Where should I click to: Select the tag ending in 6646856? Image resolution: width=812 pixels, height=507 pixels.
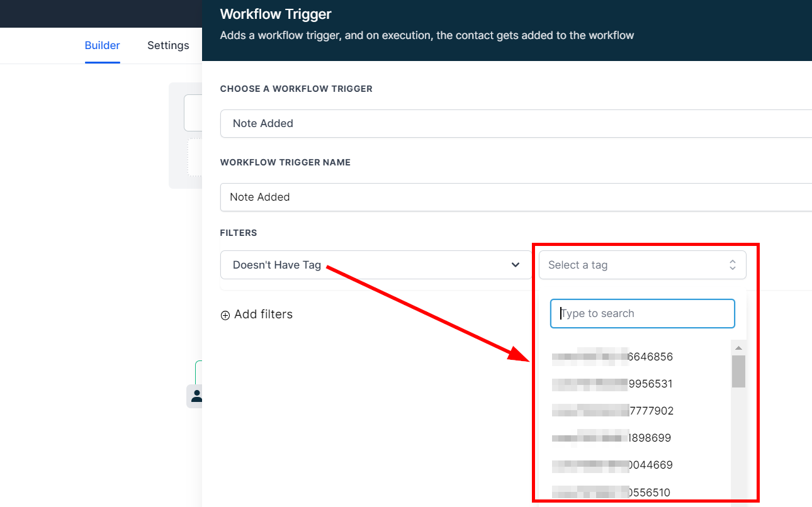pos(612,357)
